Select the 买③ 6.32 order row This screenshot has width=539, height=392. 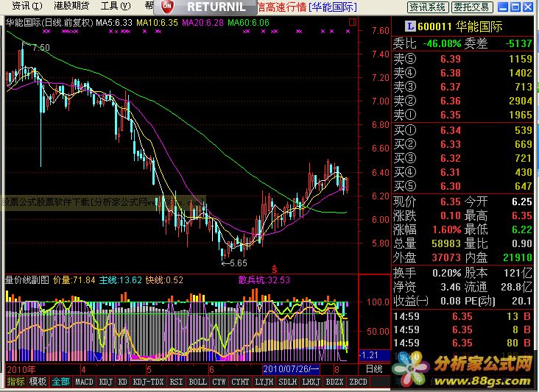(x=462, y=158)
